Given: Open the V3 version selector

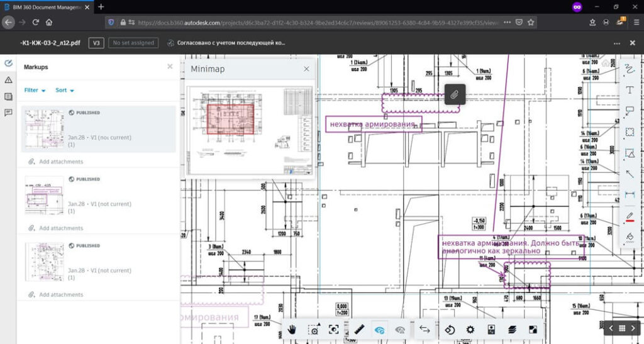Looking at the screenshot, I should [x=96, y=43].
